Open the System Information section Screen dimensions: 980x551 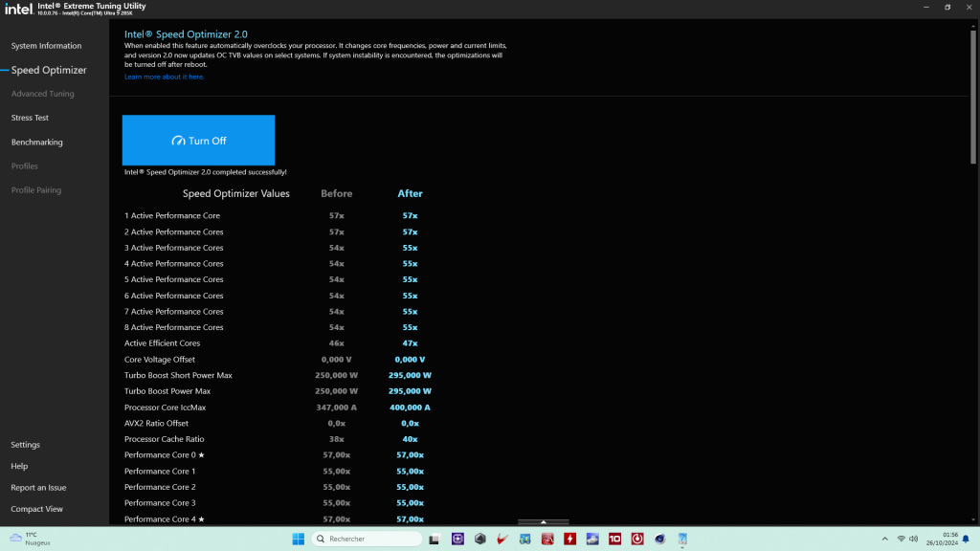[x=46, y=46]
